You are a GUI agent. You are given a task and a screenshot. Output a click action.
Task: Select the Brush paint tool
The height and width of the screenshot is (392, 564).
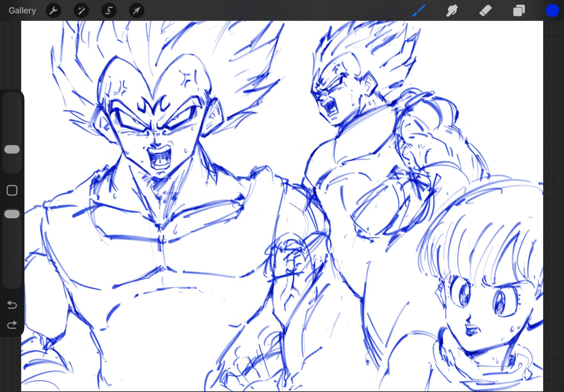tap(418, 11)
